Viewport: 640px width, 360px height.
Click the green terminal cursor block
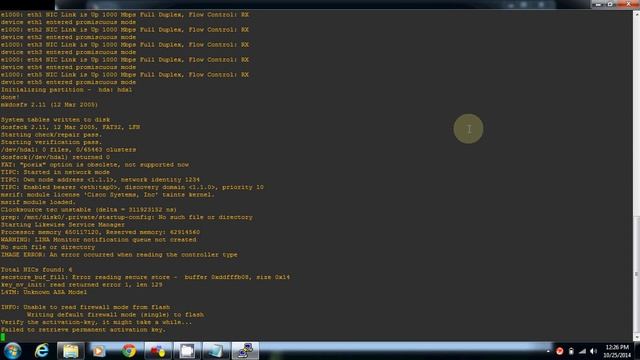coord(3,337)
